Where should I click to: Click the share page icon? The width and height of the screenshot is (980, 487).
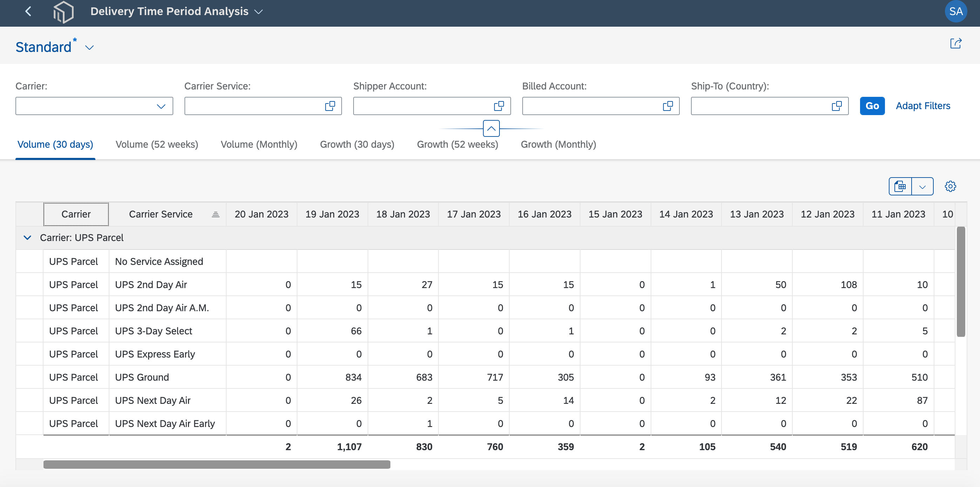[956, 44]
